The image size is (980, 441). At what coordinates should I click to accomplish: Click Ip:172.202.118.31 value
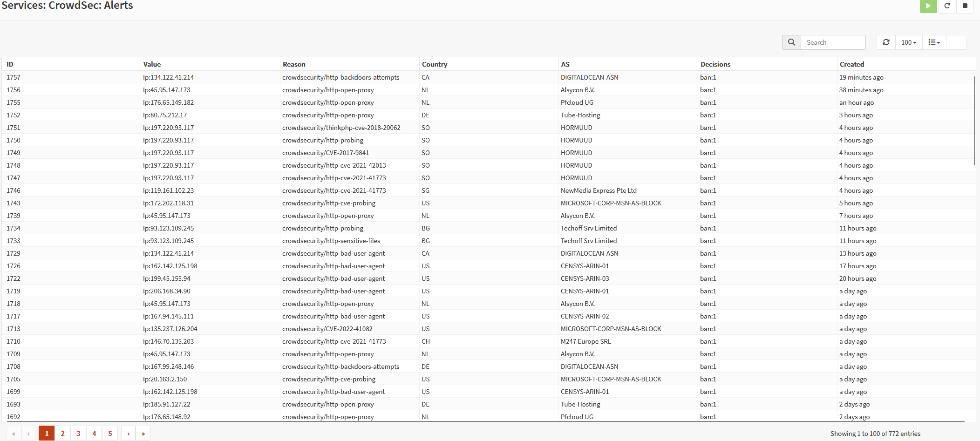[x=169, y=203]
